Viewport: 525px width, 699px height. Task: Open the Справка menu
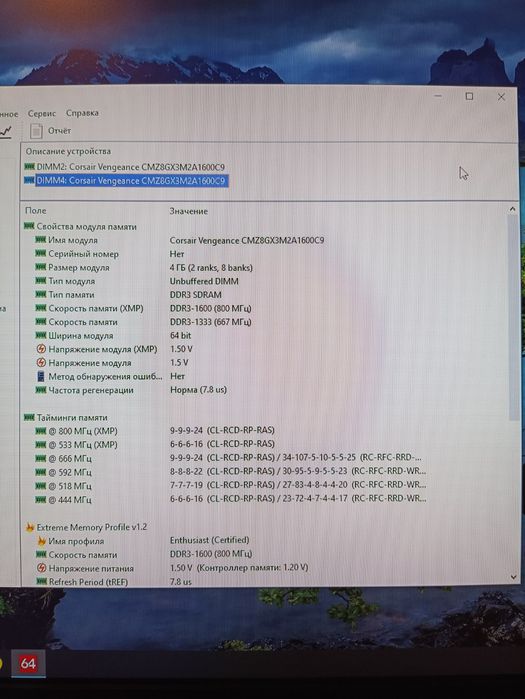click(x=82, y=113)
